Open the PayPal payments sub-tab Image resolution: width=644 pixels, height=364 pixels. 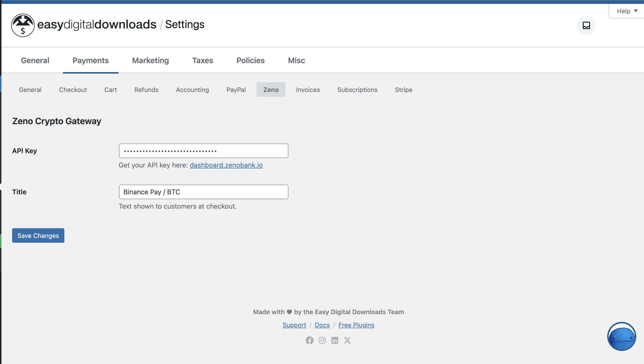[236, 90]
